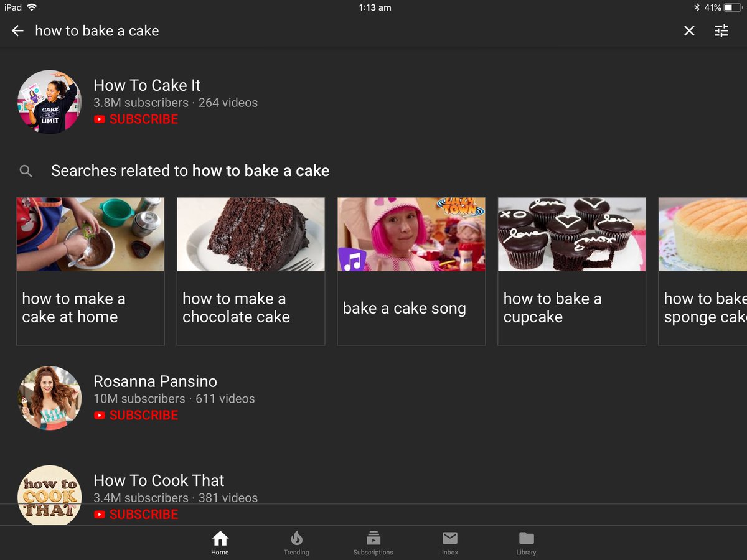Tap the Wi-Fi status icon
The width and height of the screenshot is (747, 560).
[x=32, y=7]
